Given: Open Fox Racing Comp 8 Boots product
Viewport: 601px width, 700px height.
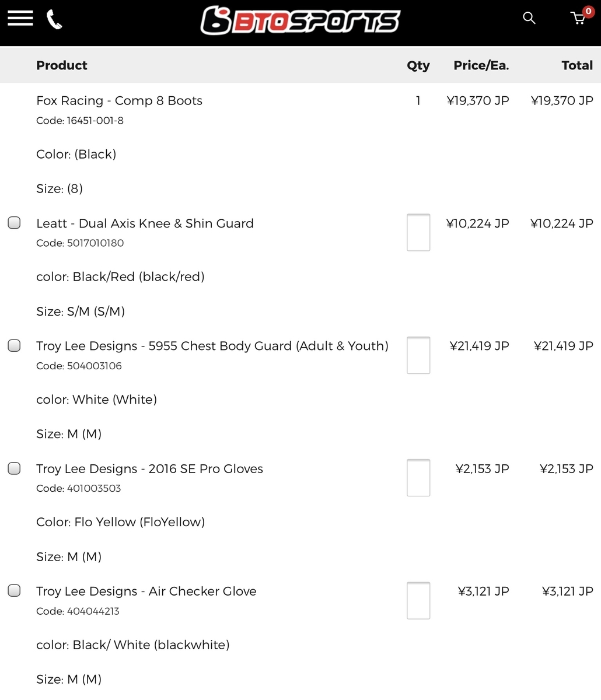Looking at the screenshot, I should [119, 100].
